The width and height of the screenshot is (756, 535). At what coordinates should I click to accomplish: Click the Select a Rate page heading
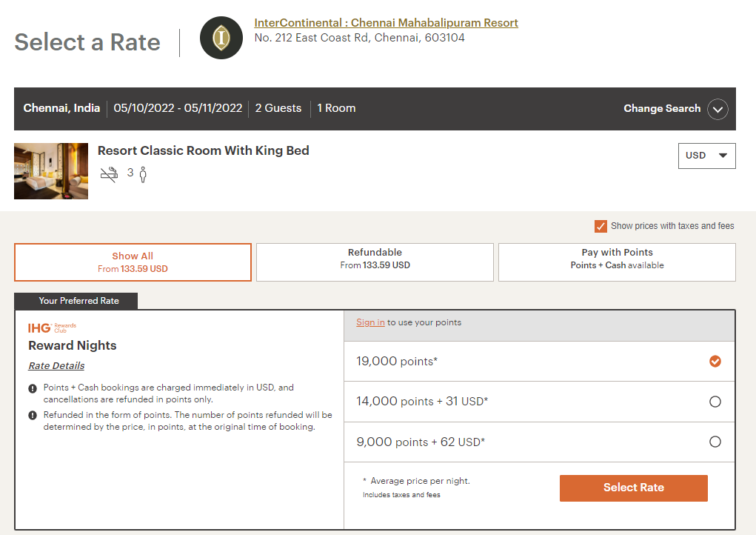tap(87, 42)
